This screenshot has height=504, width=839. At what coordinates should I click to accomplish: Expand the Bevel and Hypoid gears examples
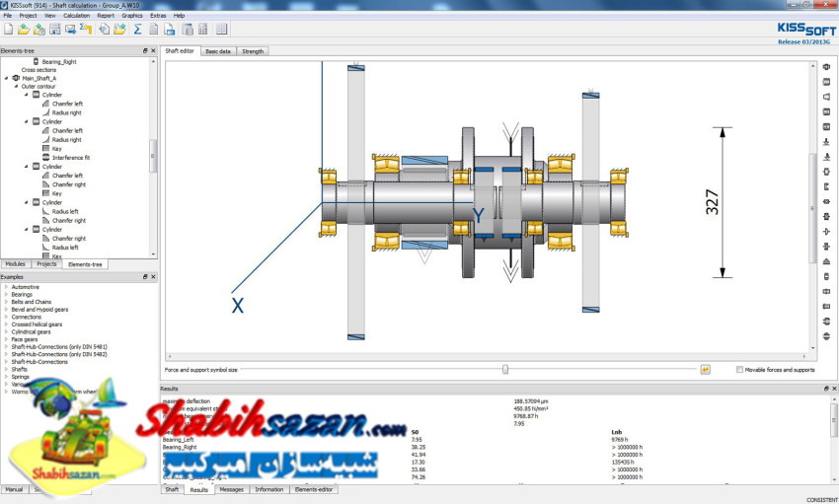click(x=6, y=309)
